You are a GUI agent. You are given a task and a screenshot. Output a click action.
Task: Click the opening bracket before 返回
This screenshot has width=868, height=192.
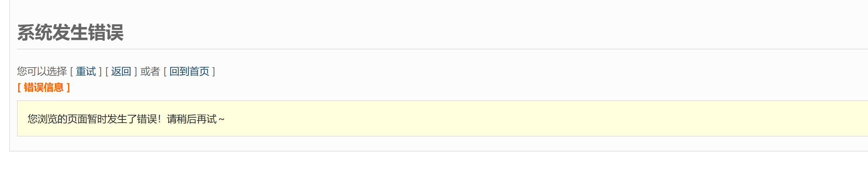pos(107,72)
